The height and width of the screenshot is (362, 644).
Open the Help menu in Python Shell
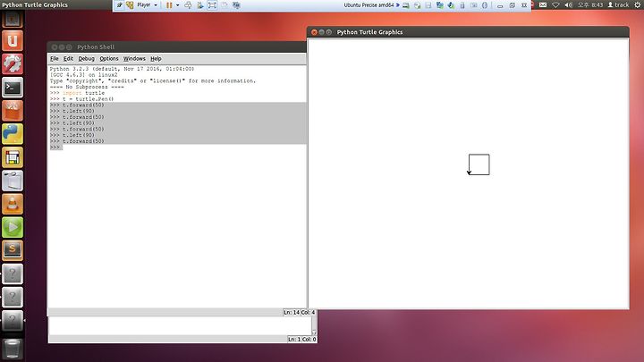click(x=156, y=59)
